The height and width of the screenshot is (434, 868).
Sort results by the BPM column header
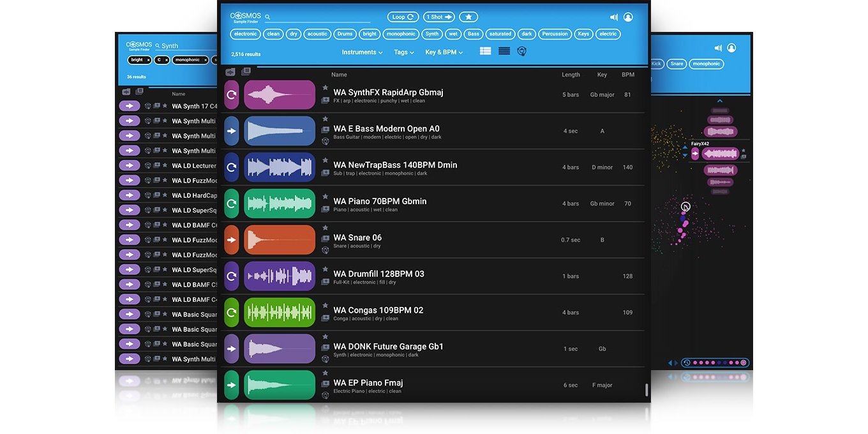(628, 75)
